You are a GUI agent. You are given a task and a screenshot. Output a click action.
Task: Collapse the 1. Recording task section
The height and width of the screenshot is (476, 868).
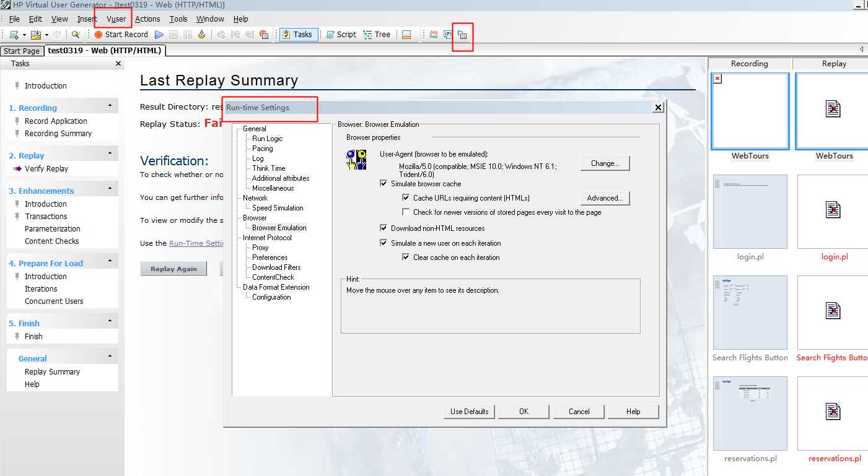(110, 106)
